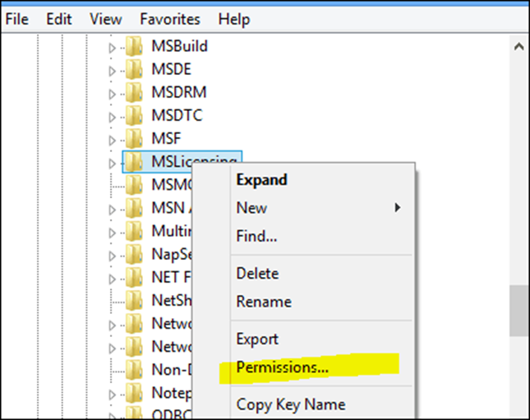
Task: Select the MSDRM key label
Action: point(179,92)
